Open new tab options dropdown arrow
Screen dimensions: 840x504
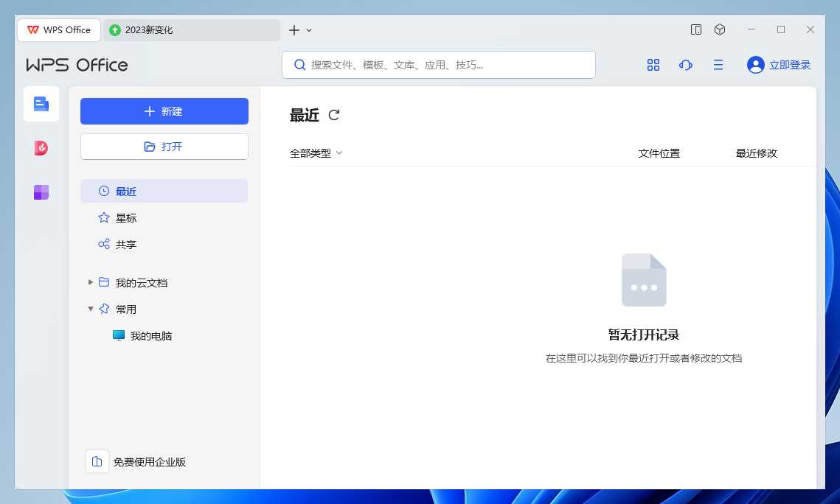[309, 30]
